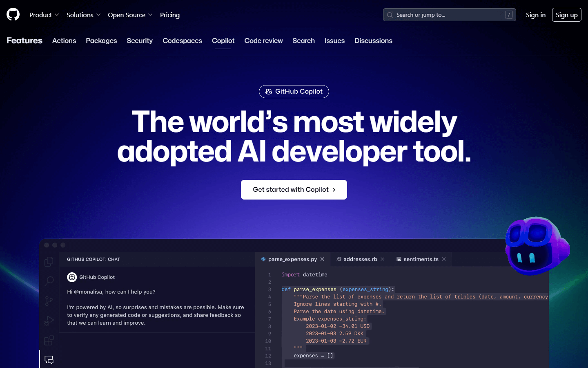Open the Features heading link
The height and width of the screenshot is (368, 588).
pyautogui.click(x=24, y=40)
